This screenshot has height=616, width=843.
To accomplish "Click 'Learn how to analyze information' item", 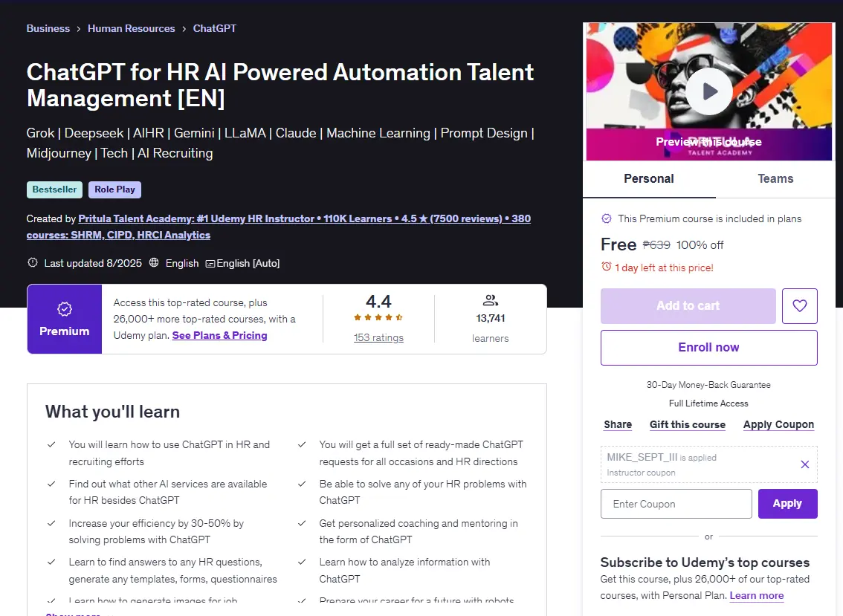I will click(x=404, y=571).
